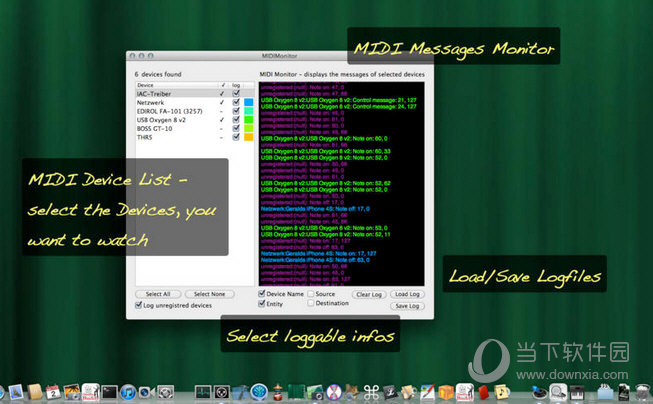Click the Device column header
653x404 pixels.
coord(177,85)
